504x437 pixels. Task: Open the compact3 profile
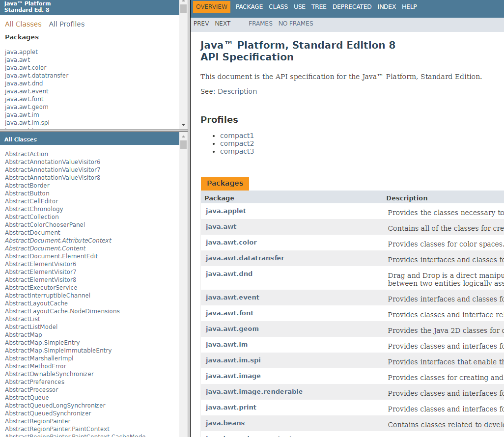[237, 151]
